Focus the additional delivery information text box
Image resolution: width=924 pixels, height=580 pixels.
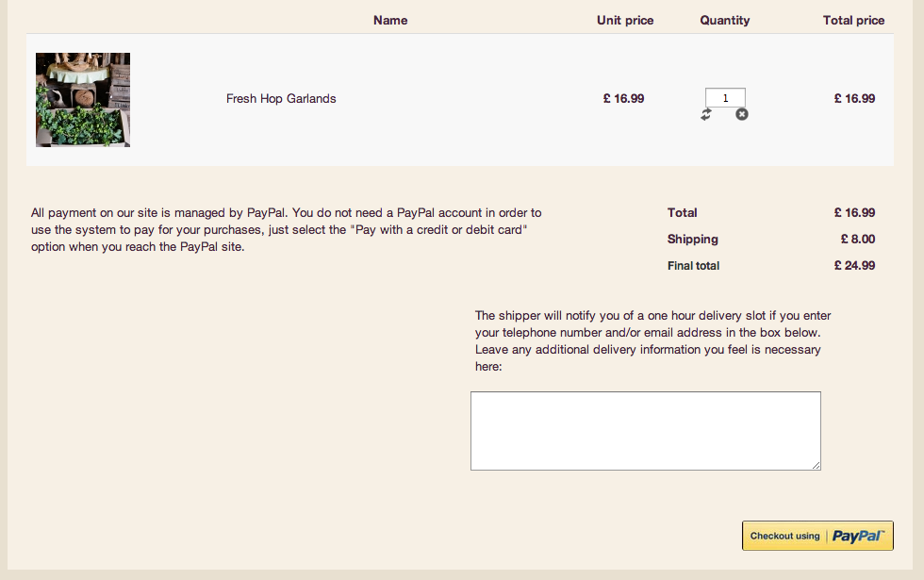click(x=645, y=430)
